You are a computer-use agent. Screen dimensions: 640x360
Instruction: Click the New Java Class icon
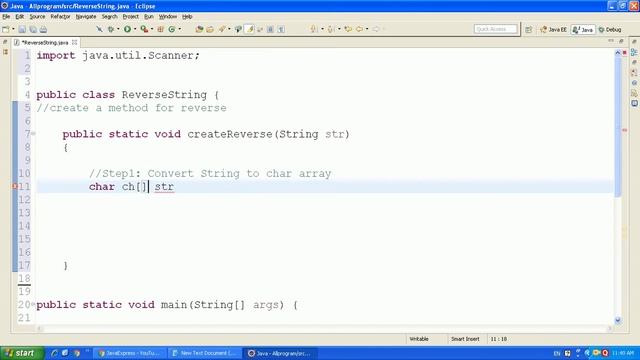[x=172, y=29]
